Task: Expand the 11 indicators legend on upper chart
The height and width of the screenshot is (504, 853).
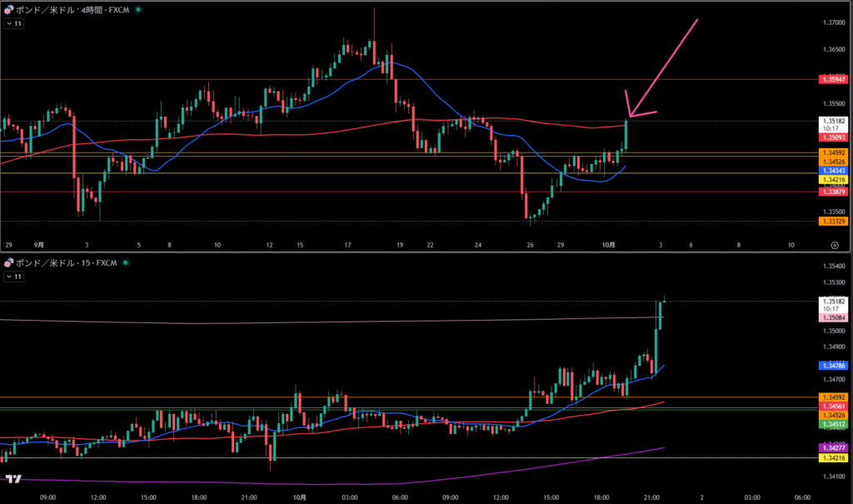Action: point(14,23)
